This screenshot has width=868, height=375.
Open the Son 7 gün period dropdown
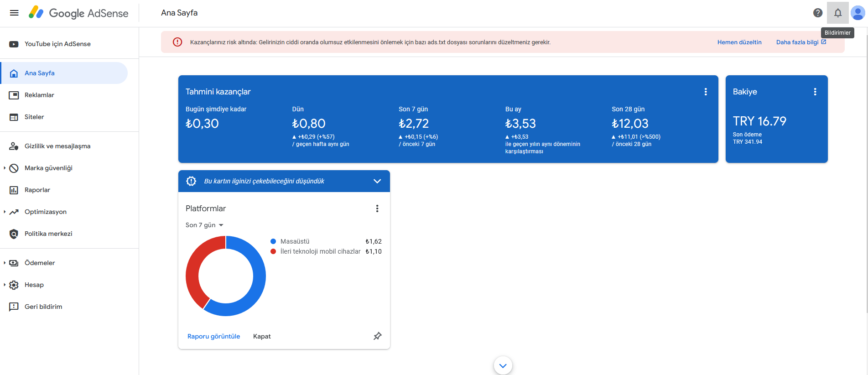tap(204, 225)
